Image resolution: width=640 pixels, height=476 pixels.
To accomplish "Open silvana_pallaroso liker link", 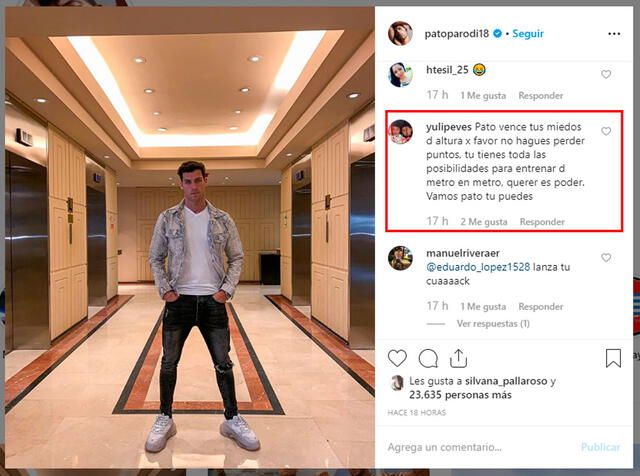I will tap(506, 381).
